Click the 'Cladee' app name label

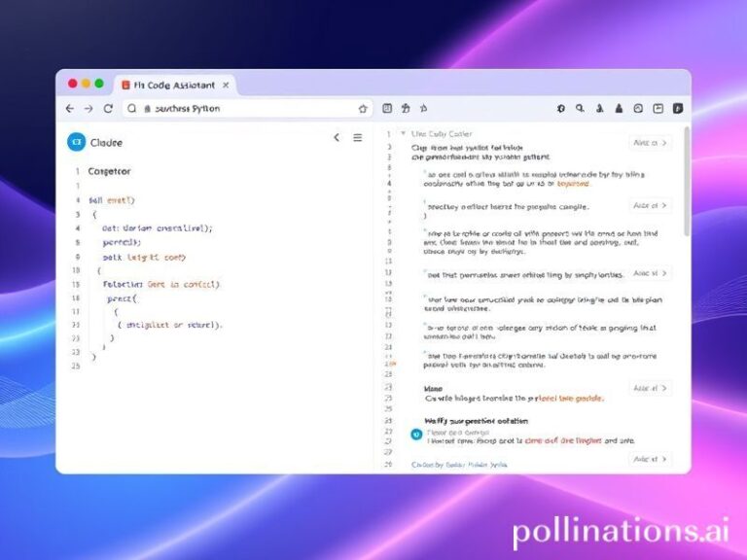[106, 143]
